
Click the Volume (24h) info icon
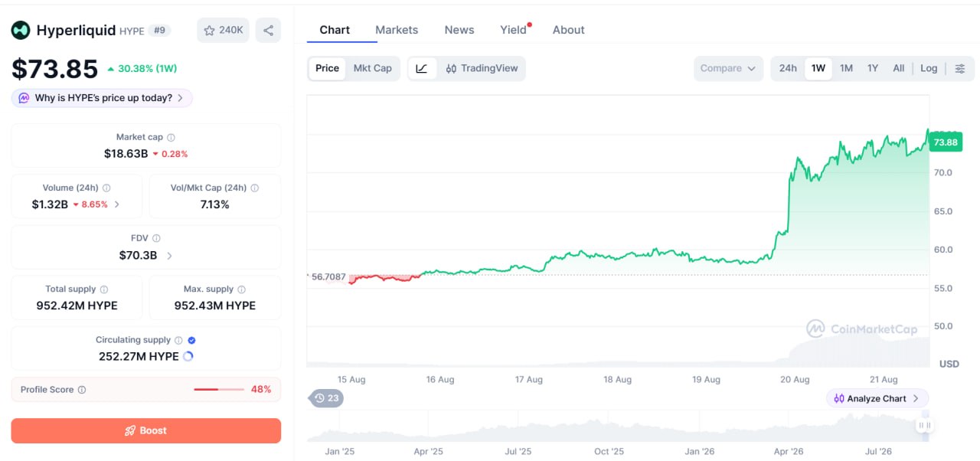coord(106,188)
